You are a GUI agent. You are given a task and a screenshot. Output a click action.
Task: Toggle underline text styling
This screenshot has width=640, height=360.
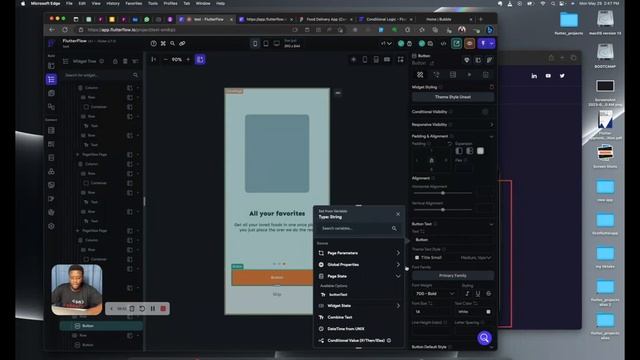coord(478,293)
